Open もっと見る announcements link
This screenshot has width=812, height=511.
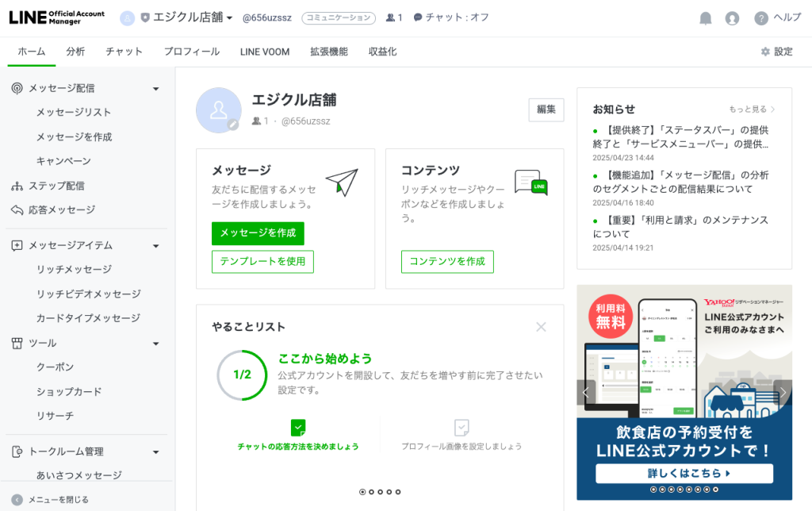tap(752, 109)
